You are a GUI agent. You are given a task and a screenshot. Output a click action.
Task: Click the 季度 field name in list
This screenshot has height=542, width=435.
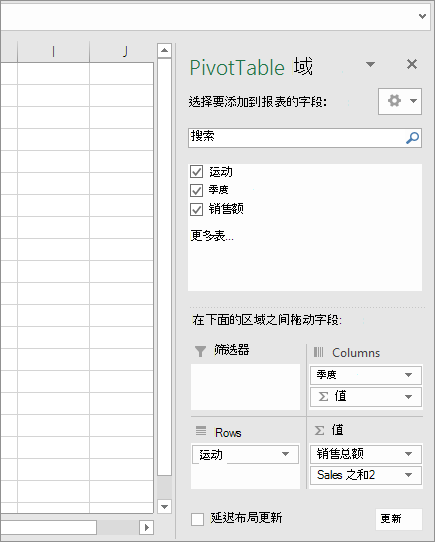pos(219,190)
